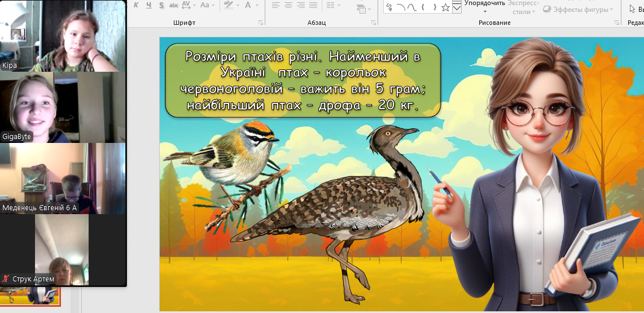Open character spacing AV menu
The width and height of the screenshot is (644, 313).
188,5
